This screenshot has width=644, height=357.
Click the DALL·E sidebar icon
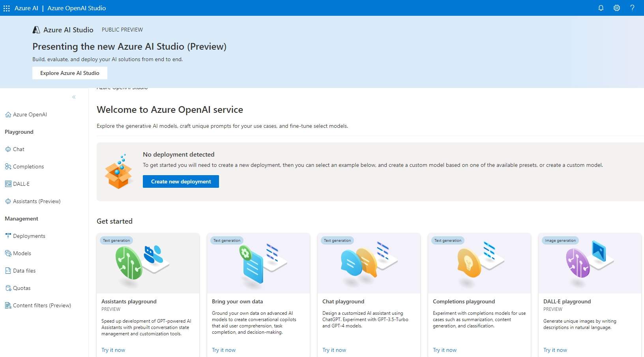point(8,184)
